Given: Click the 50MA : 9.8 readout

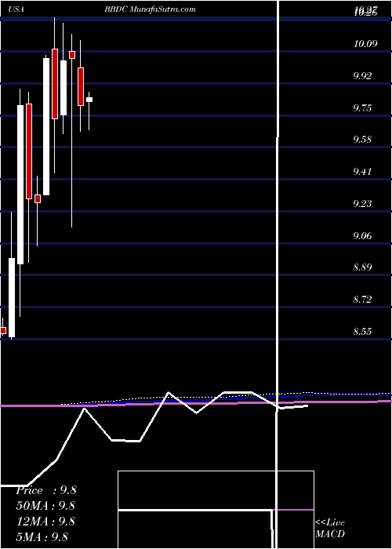Looking at the screenshot, I should click(45, 506).
